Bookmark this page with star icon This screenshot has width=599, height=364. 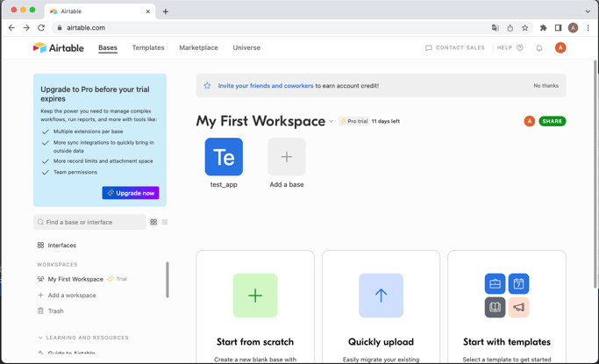(x=524, y=27)
